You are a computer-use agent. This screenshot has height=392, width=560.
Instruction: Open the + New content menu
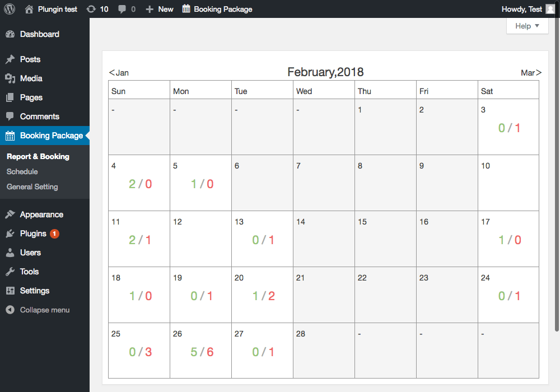pyautogui.click(x=160, y=9)
